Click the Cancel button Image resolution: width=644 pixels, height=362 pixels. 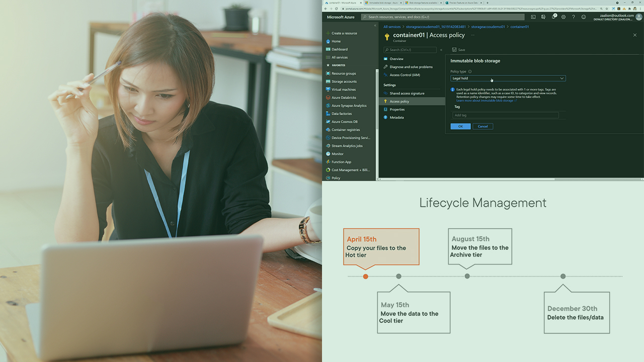(482, 126)
